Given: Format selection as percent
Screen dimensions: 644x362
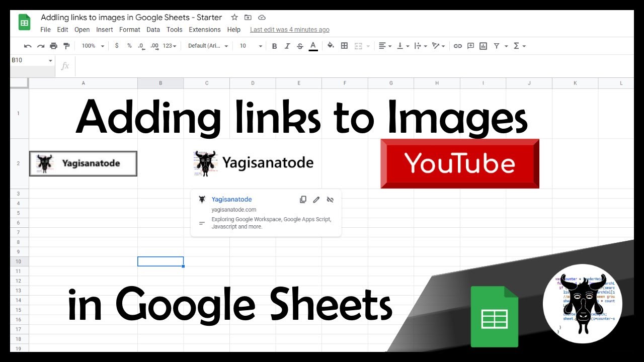Looking at the screenshot, I should click(129, 46).
